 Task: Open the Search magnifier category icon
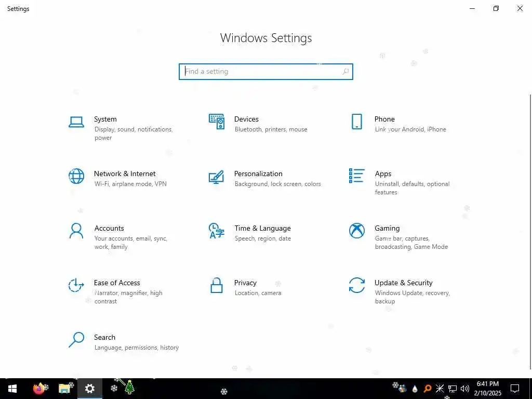pos(76,340)
